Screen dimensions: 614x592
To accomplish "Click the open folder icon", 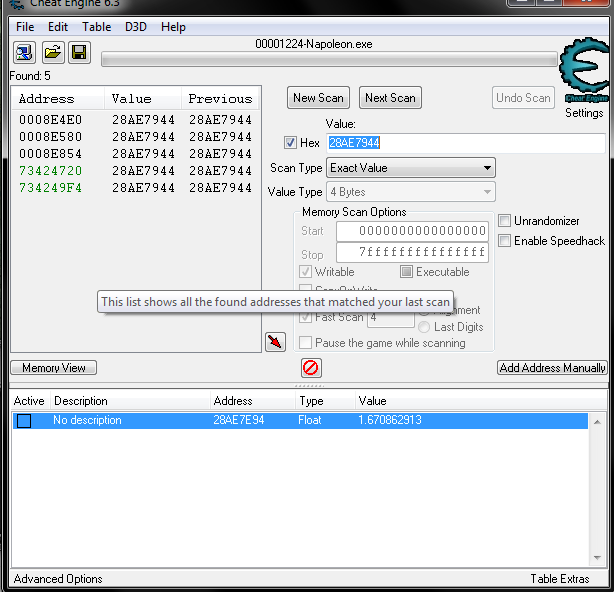I will click(x=53, y=52).
